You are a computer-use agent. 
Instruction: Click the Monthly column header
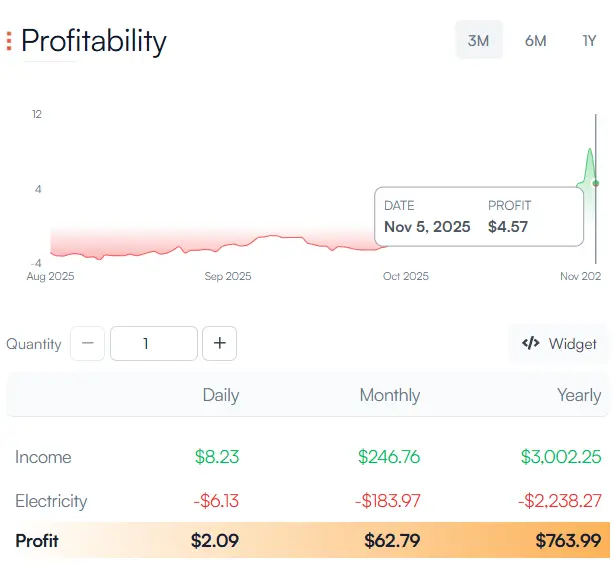pyautogui.click(x=389, y=395)
